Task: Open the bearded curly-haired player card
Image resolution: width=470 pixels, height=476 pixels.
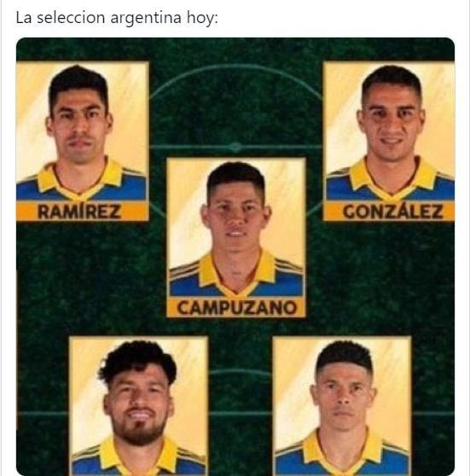Action: [139, 405]
